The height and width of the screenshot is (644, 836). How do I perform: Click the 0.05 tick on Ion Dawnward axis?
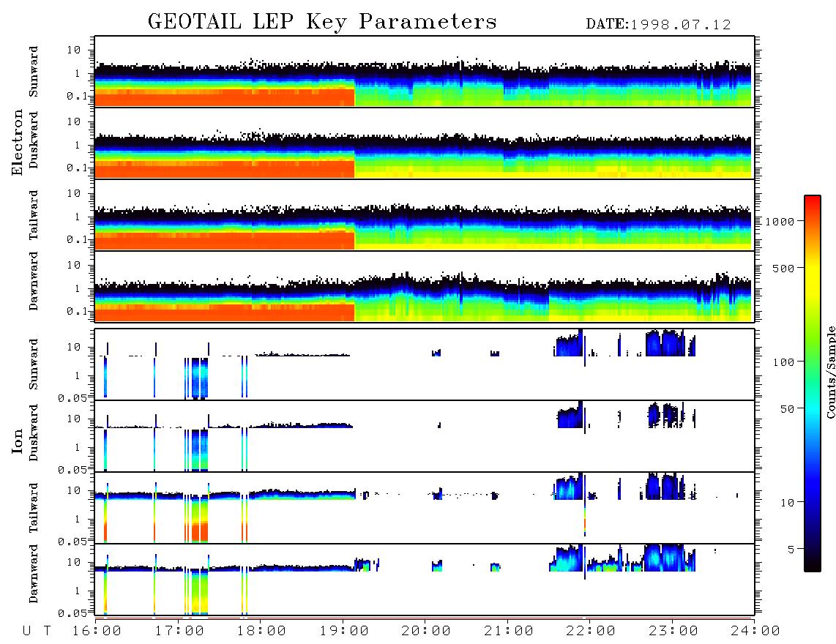point(72,613)
